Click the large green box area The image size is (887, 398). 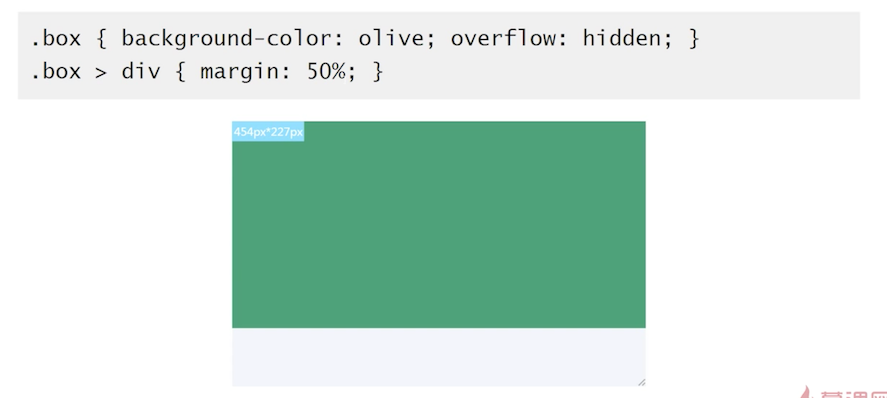tap(438, 224)
